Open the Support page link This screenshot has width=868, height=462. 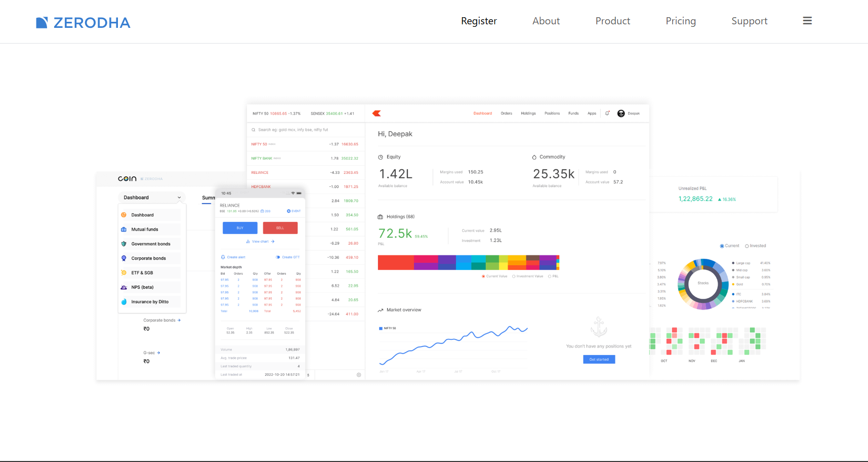749,21
